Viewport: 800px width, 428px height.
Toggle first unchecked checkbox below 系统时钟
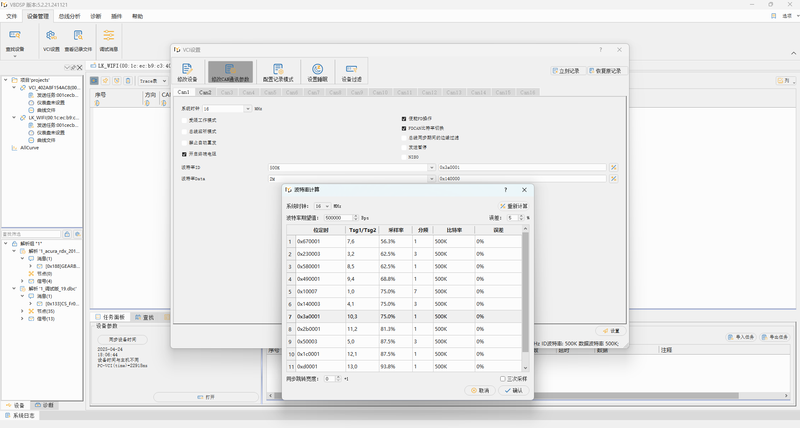pyautogui.click(x=184, y=120)
